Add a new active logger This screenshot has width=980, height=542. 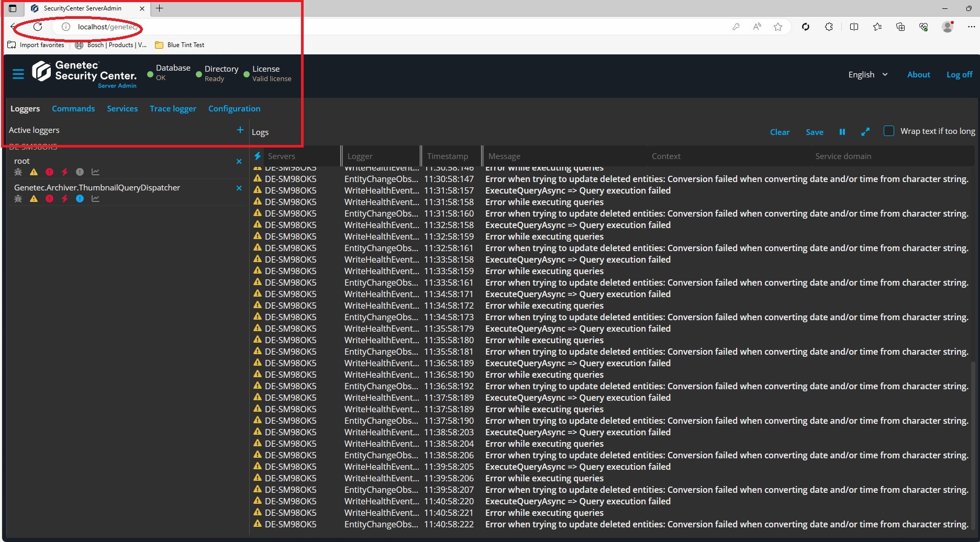[240, 130]
